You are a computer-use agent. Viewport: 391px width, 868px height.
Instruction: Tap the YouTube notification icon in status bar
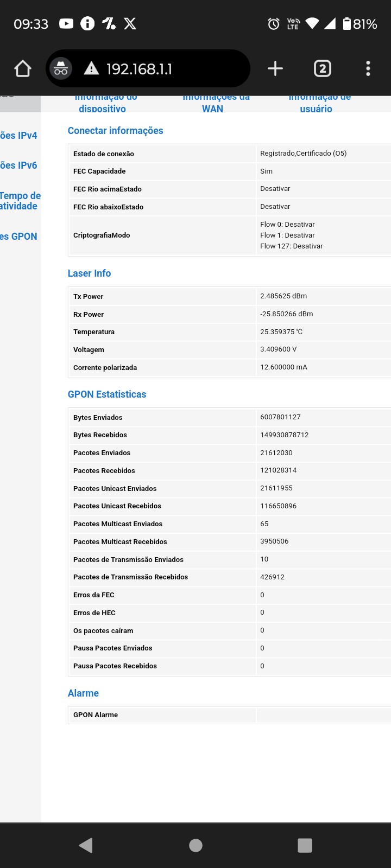coord(66,24)
